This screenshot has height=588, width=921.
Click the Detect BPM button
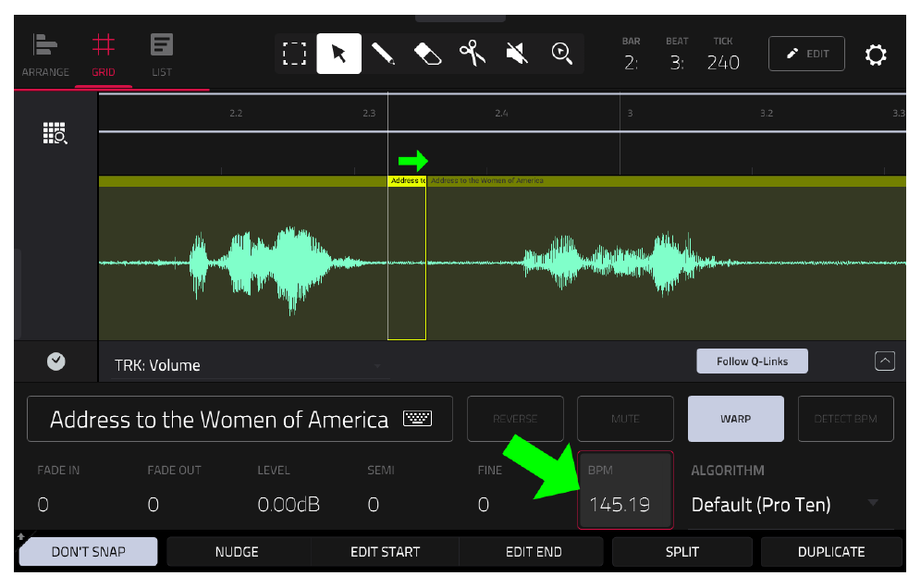tap(846, 419)
